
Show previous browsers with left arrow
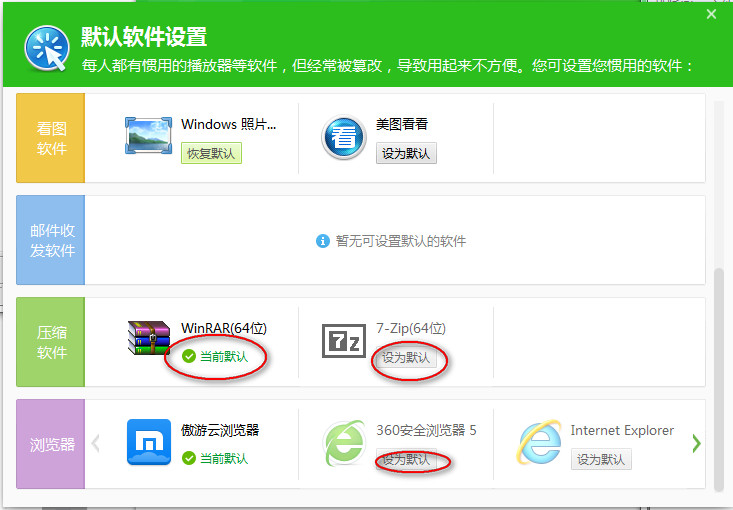(97, 443)
